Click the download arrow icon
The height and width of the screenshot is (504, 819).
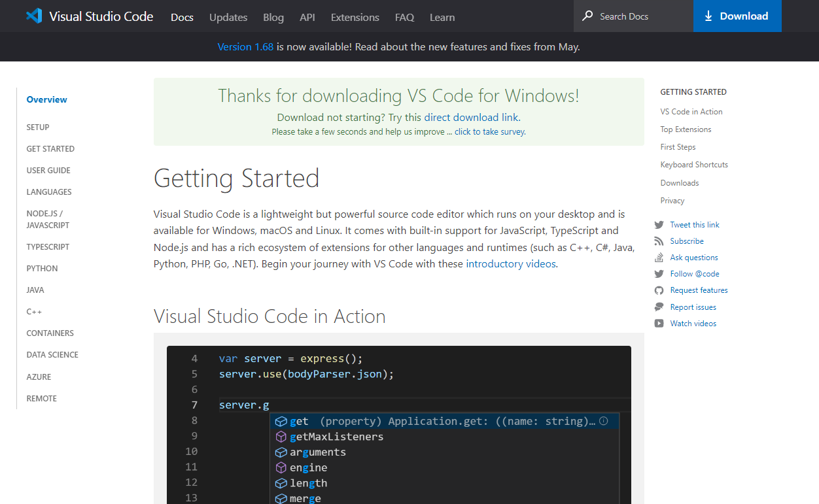pos(708,16)
